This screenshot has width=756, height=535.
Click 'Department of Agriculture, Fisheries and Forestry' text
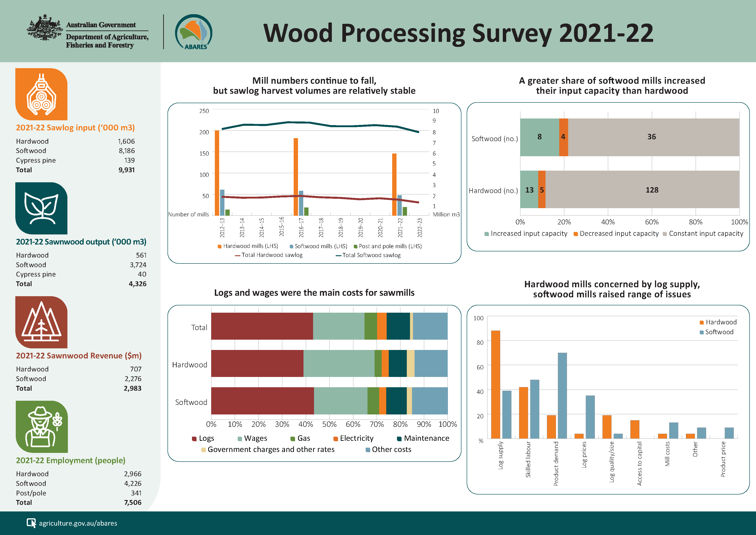click(107, 41)
